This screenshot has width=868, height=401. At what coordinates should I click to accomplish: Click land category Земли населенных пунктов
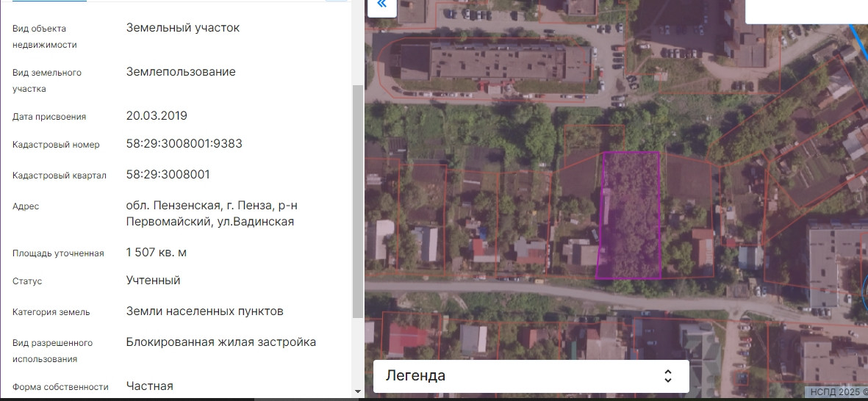[204, 311]
